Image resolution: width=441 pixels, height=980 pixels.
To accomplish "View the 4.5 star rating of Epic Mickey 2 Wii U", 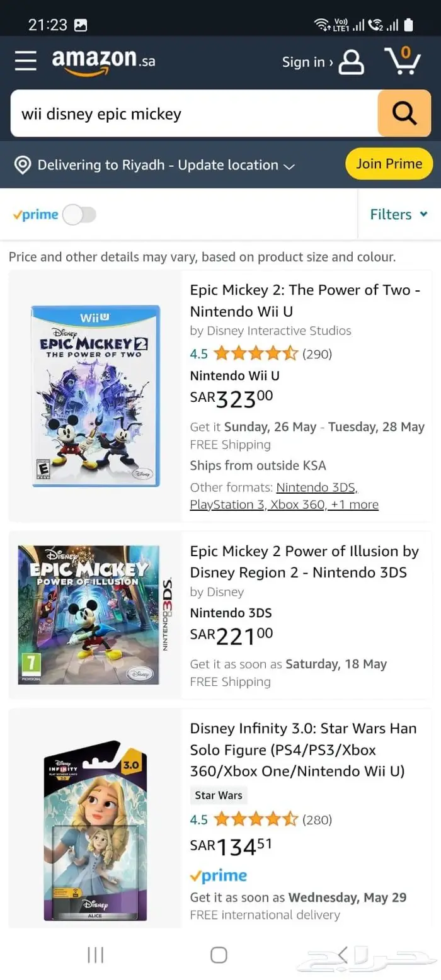I will click(255, 354).
